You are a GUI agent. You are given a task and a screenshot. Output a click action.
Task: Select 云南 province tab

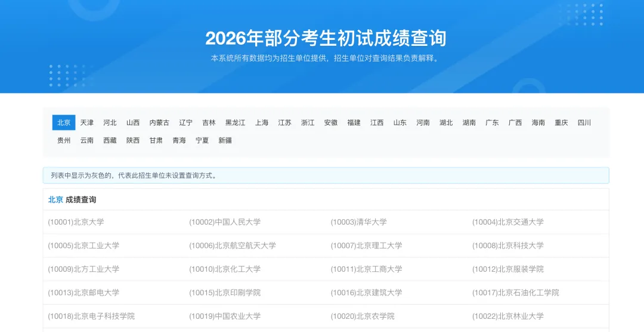click(x=86, y=140)
